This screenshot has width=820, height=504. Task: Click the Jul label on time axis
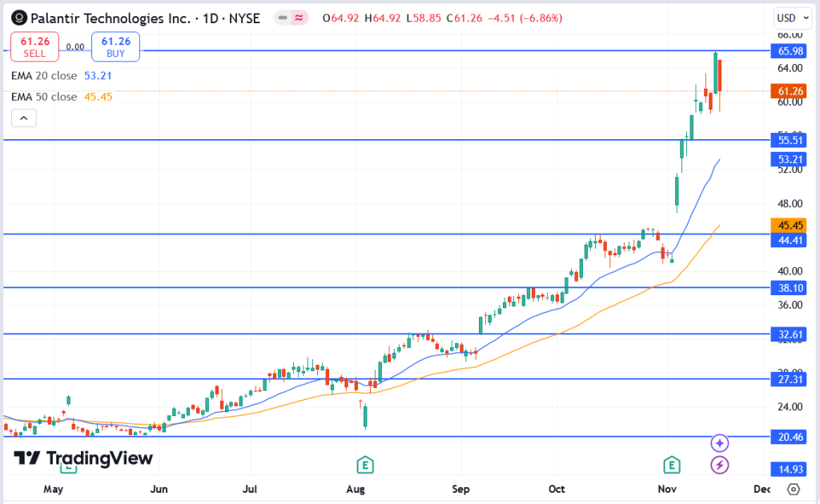pos(250,490)
